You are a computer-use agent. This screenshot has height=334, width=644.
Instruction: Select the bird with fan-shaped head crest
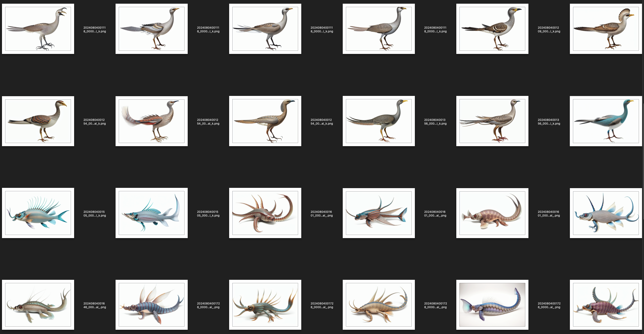[606, 29]
